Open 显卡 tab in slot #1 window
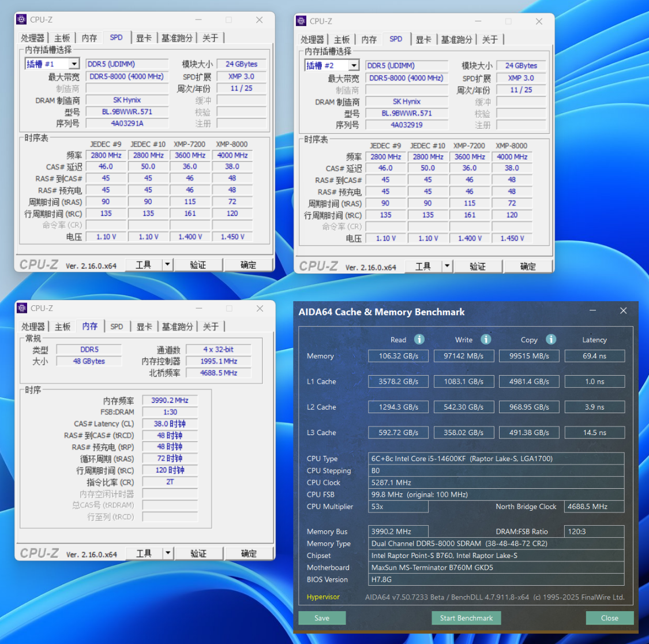 (144, 38)
